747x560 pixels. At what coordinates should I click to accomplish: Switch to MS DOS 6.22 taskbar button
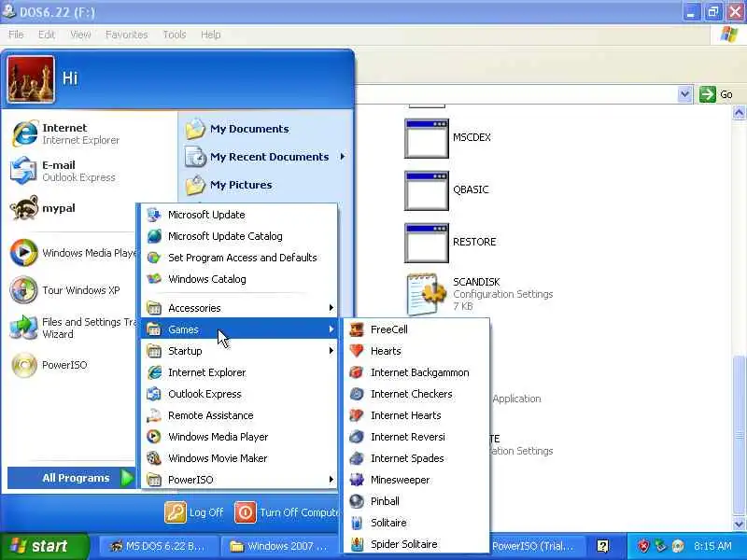158,546
